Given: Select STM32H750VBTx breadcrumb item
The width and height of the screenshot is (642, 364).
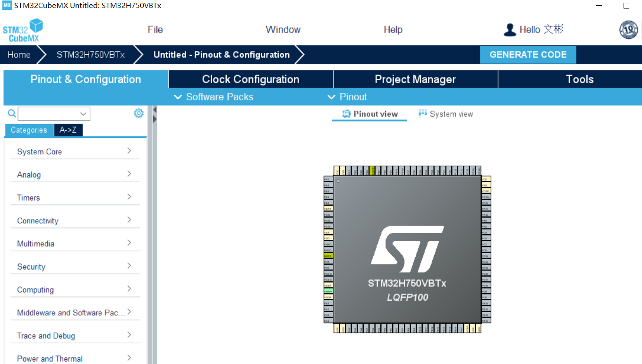Looking at the screenshot, I should coord(91,55).
